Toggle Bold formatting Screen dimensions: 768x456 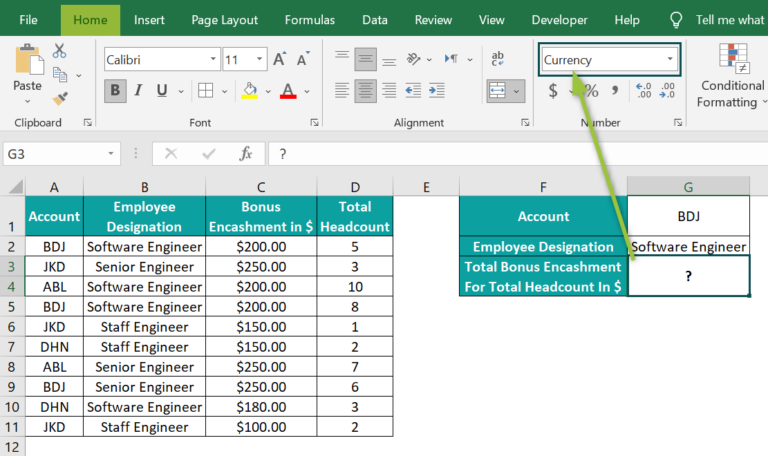tap(115, 91)
